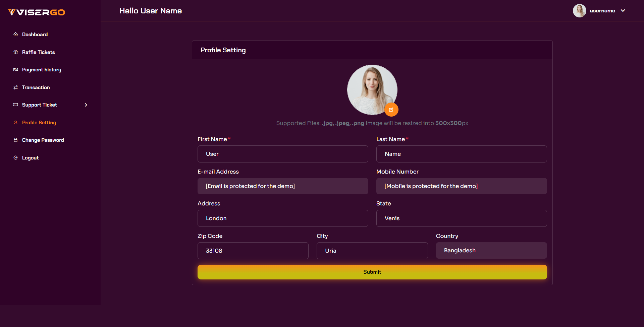Click the Logout icon in sidebar
The image size is (644, 327).
15,158
